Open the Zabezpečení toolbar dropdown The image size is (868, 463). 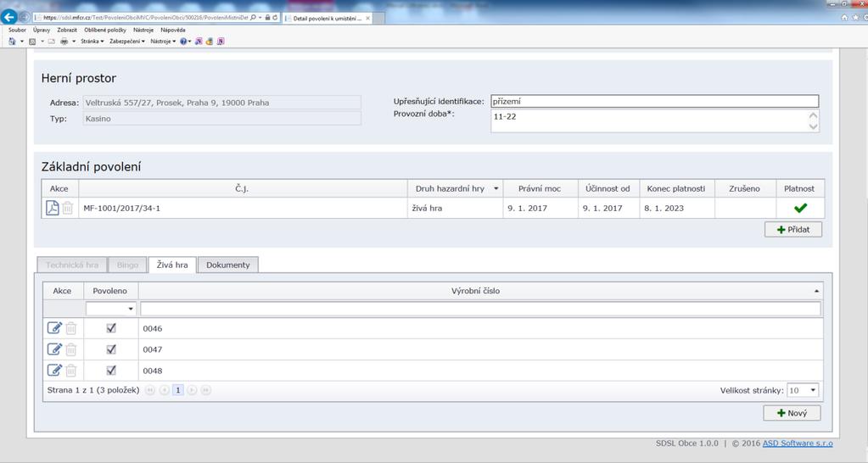pos(127,42)
